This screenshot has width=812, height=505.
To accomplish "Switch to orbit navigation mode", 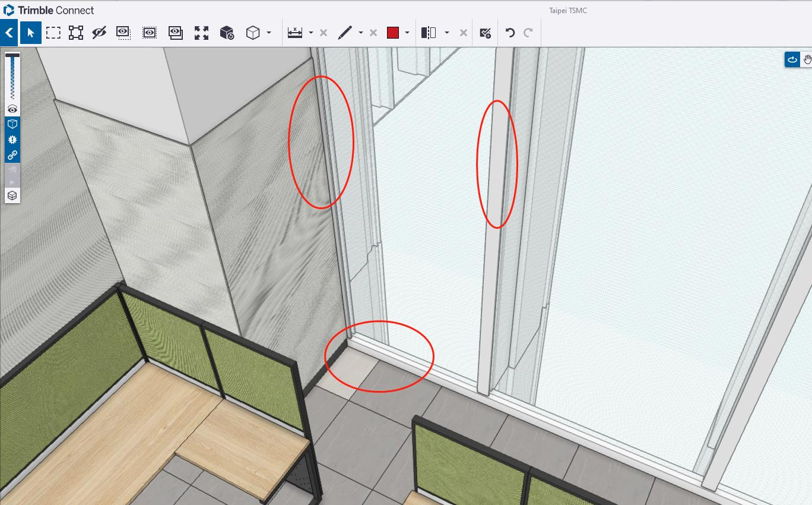I will pyautogui.click(x=792, y=59).
